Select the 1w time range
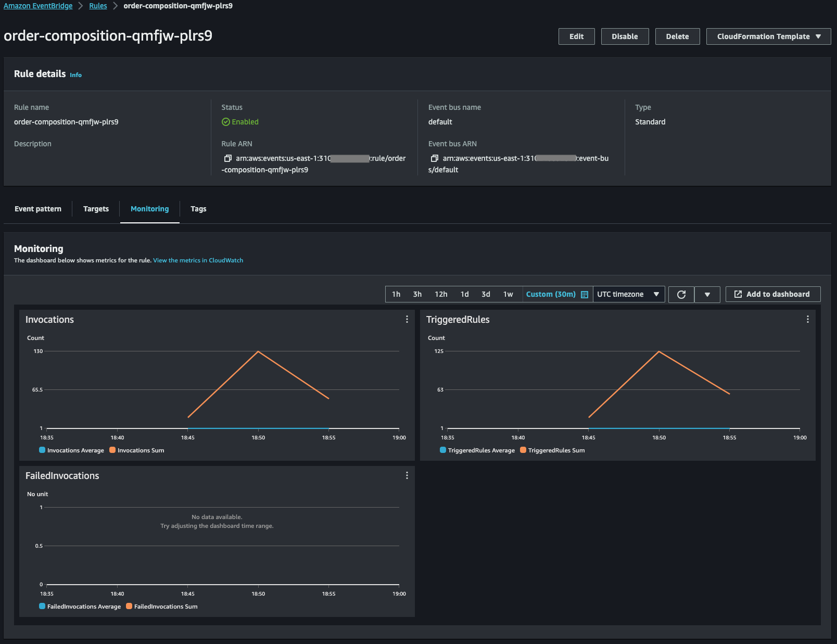This screenshot has height=644, width=837. tap(508, 294)
